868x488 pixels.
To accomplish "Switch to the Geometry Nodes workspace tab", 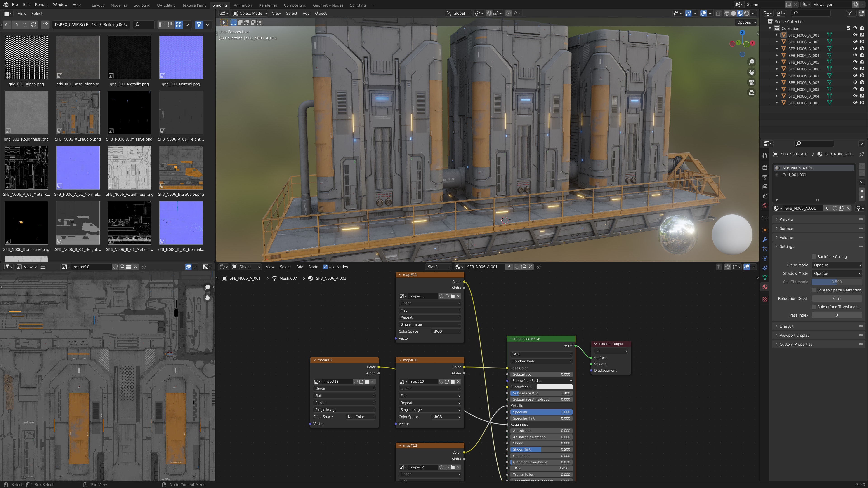I will pos(328,5).
